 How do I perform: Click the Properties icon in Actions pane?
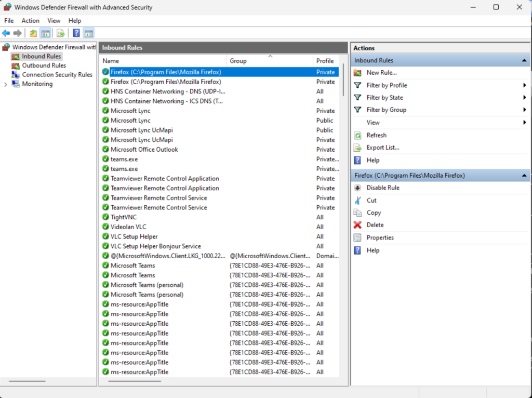[357, 237]
